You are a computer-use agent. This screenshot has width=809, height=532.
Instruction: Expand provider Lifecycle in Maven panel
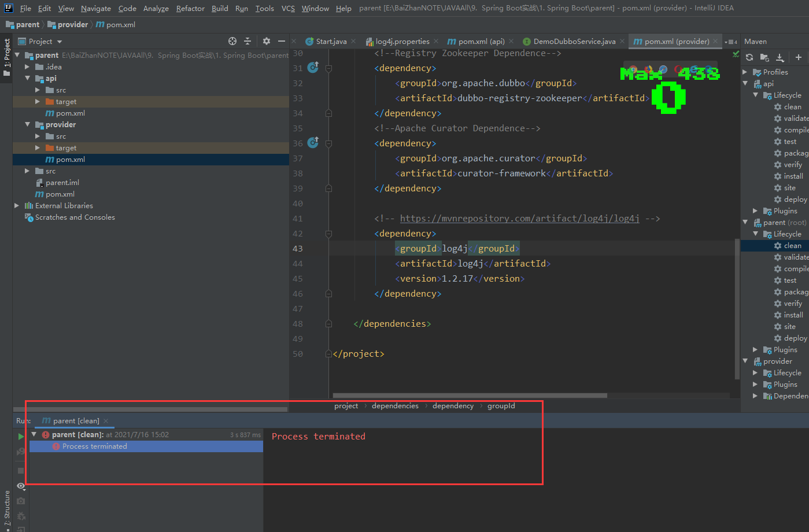756,373
